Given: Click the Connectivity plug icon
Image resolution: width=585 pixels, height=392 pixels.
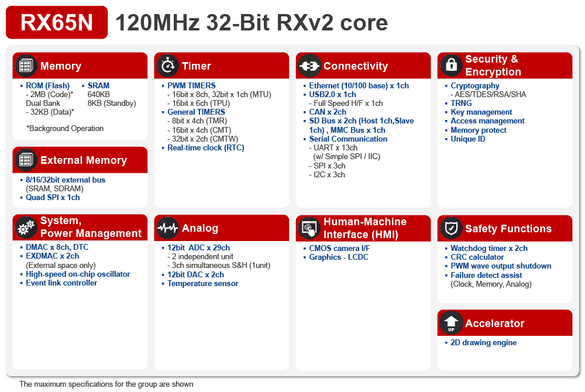Looking at the screenshot, I should click(x=309, y=66).
